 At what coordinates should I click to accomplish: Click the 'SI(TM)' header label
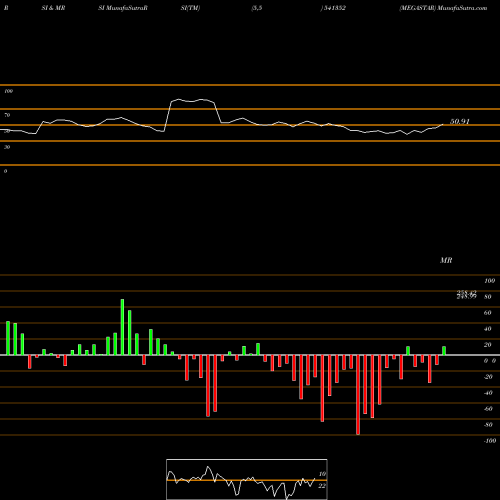click(x=190, y=8)
